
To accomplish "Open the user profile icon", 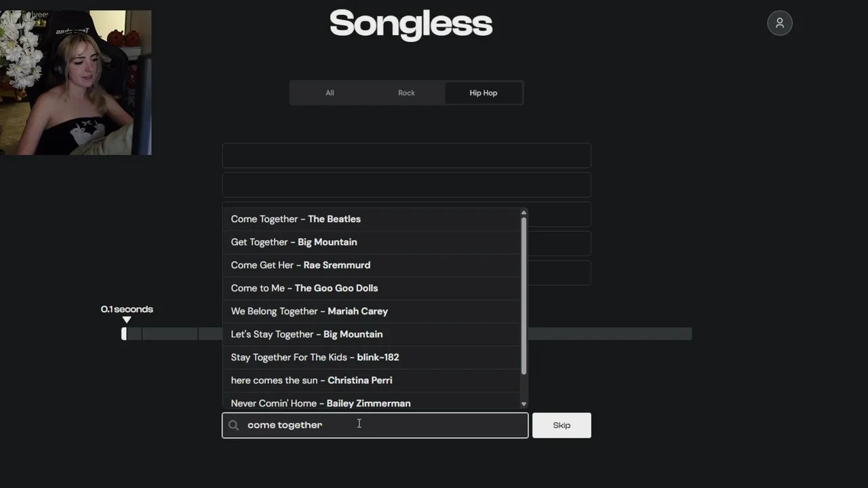I will pos(779,23).
